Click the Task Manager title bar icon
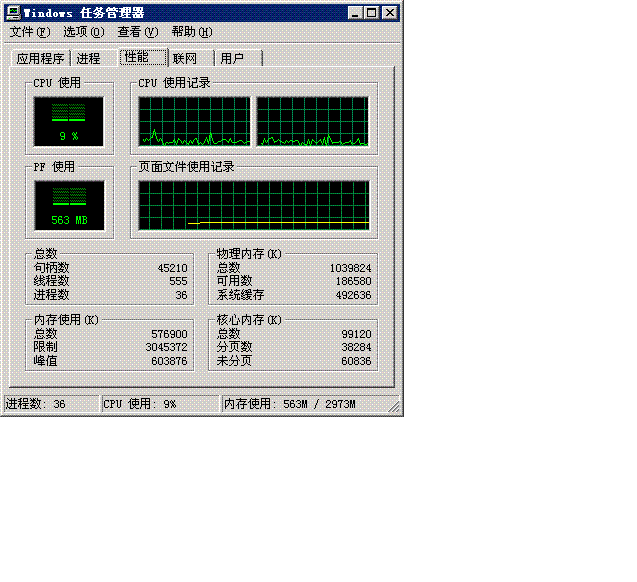 [x=13, y=13]
